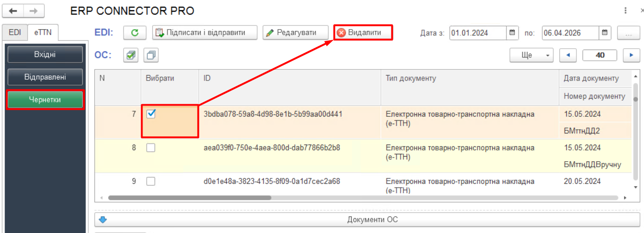Viewport: 644px width, 233px height.
Task: Click document number БМттнДДВручну
Action: coord(592,164)
